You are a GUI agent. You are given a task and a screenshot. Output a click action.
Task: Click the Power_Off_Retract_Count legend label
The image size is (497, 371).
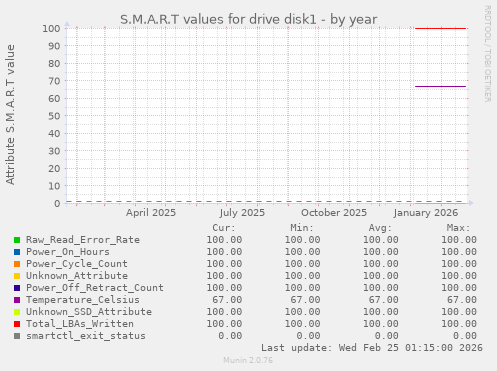(95, 288)
